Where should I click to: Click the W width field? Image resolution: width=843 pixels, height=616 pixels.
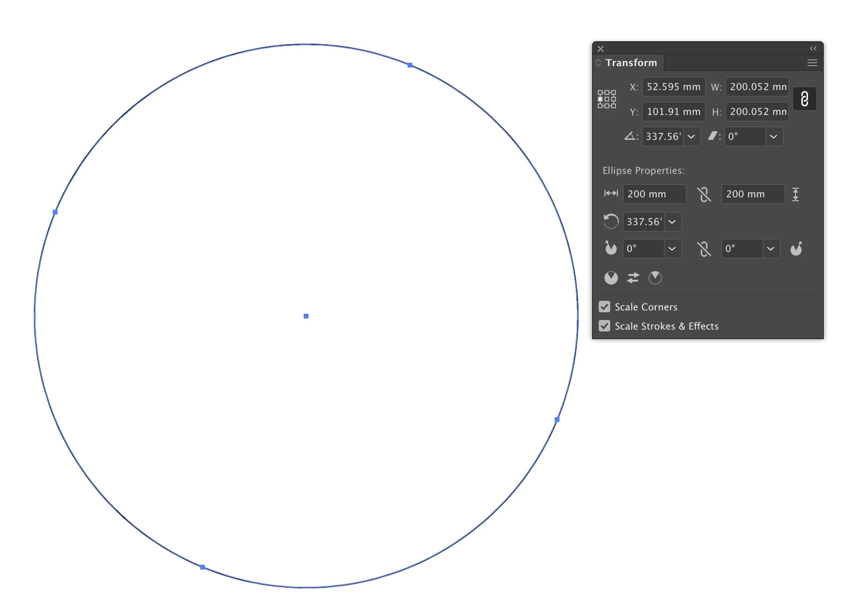(757, 87)
